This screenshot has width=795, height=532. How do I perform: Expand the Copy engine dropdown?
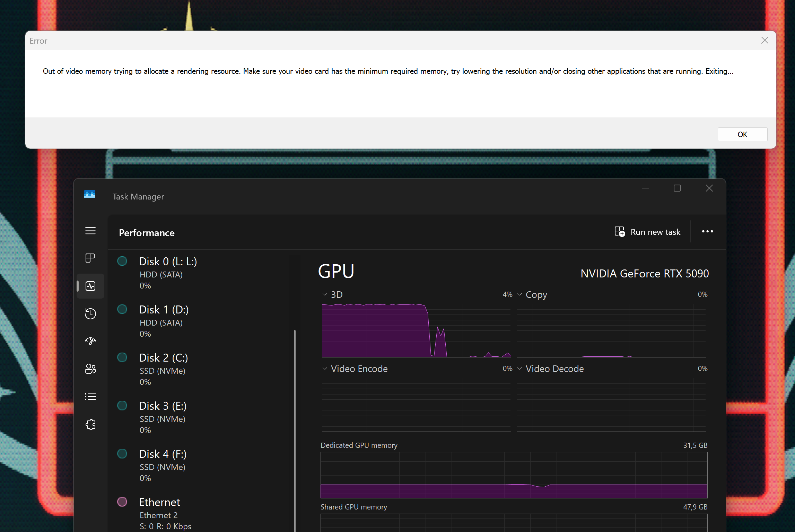click(x=520, y=294)
